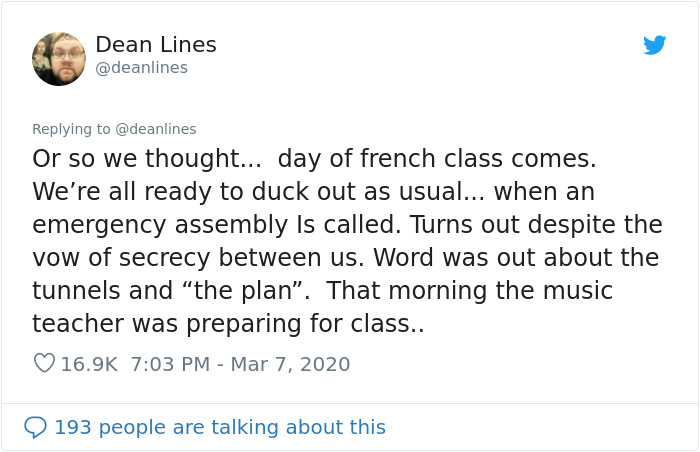Open the Dean Lines display name
The image size is (700, 452).
[x=155, y=45]
